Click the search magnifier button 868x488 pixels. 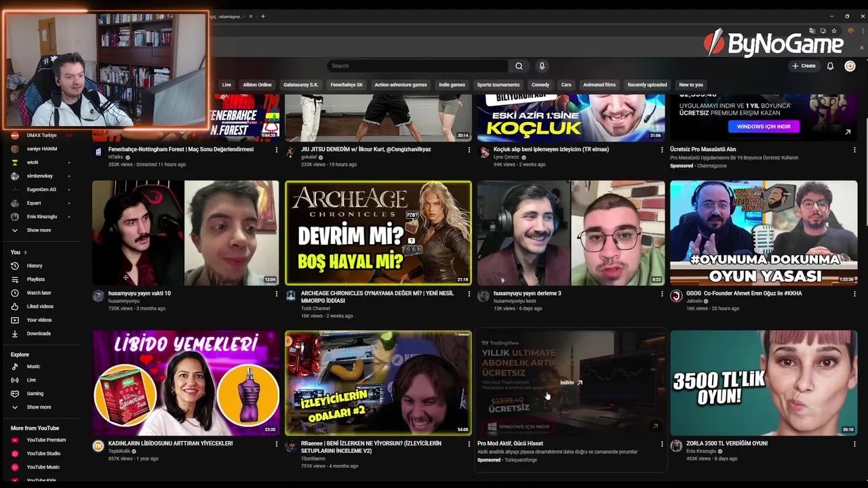[x=519, y=66]
